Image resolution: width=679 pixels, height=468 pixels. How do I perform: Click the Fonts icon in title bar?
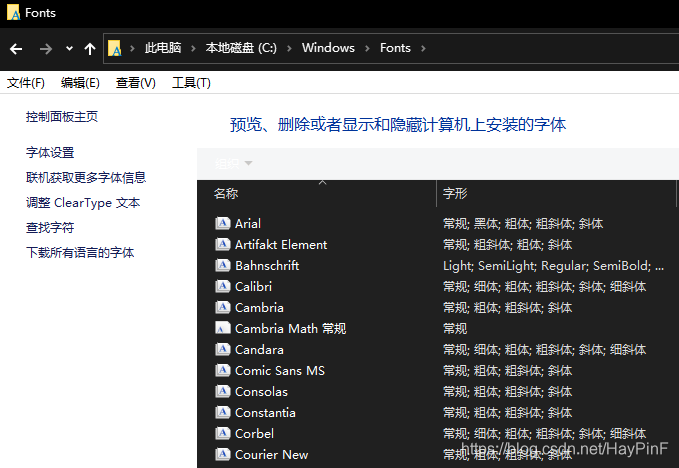(13, 13)
